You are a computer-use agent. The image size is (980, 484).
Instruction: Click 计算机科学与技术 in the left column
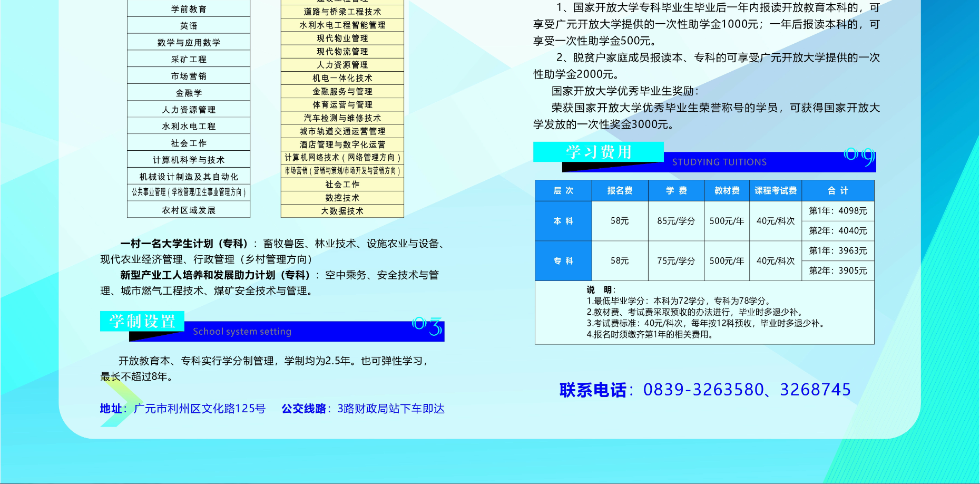coord(188,159)
